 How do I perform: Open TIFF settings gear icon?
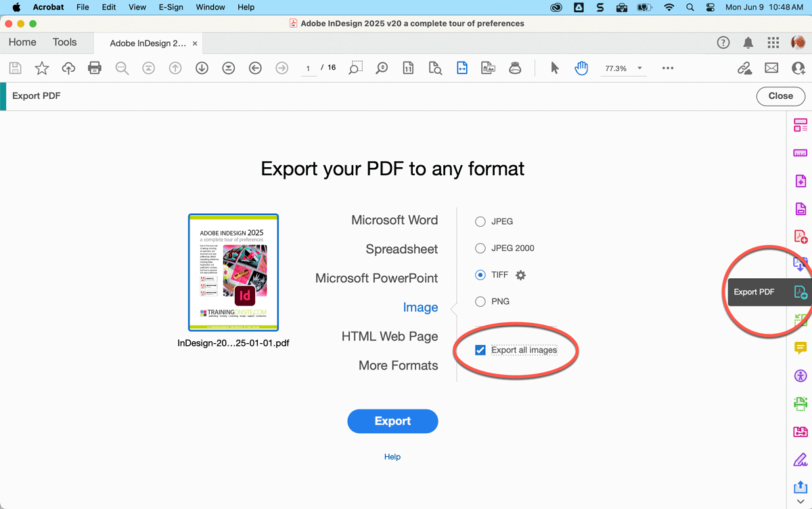click(520, 275)
